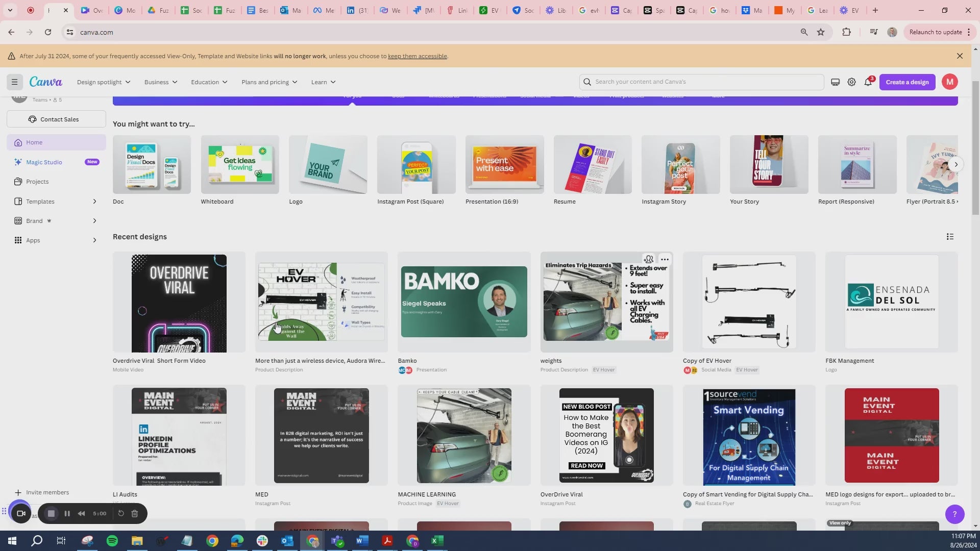Screen dimensions: 980x551
Task: Expand the Plans and pricing menu
Action: (x=269, y=82)
